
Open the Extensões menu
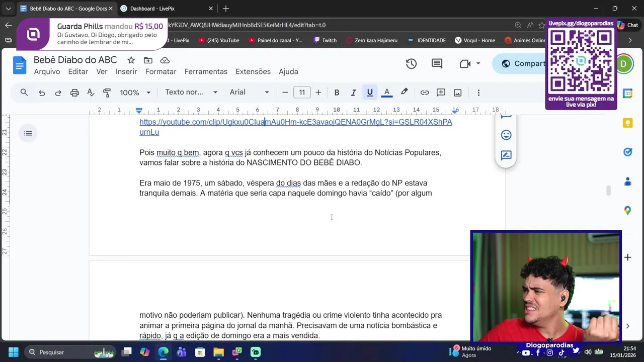click(253, 72)
